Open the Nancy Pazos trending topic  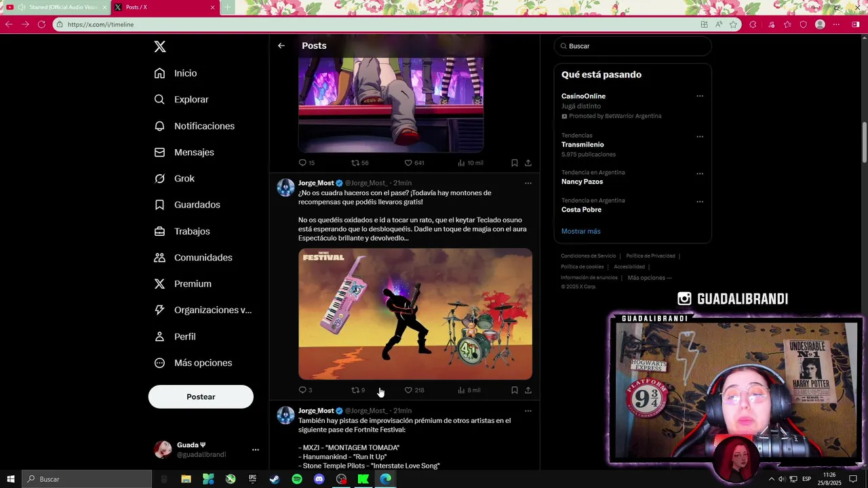(582, 182)
